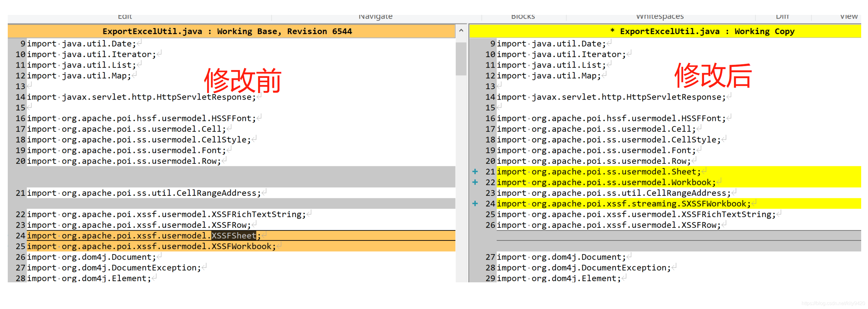Screen dimensions: 868x309
Task: Click the scroll-up arrow of the left pane
Action: [x=461, y=31]
